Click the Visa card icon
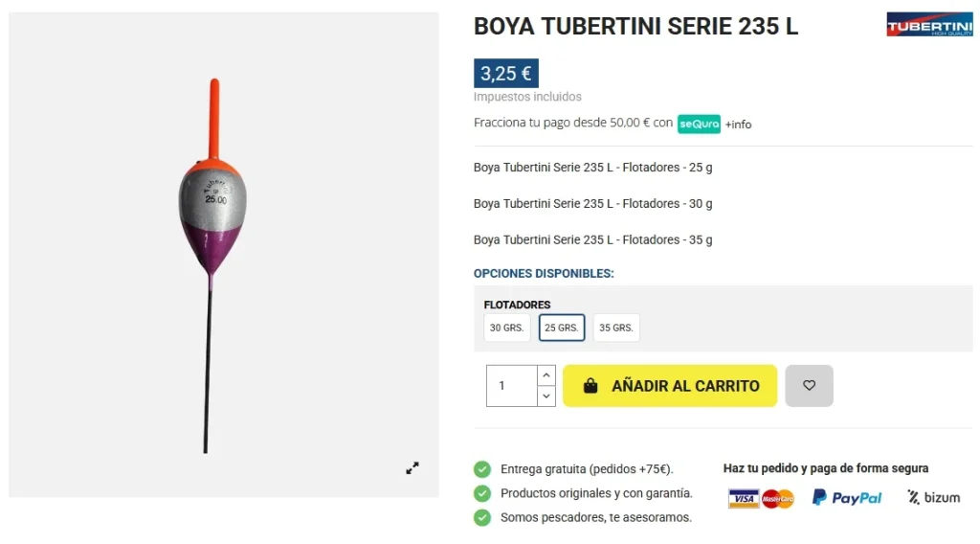Viewport: 980px width, 544px height. (x=743, y=498)
